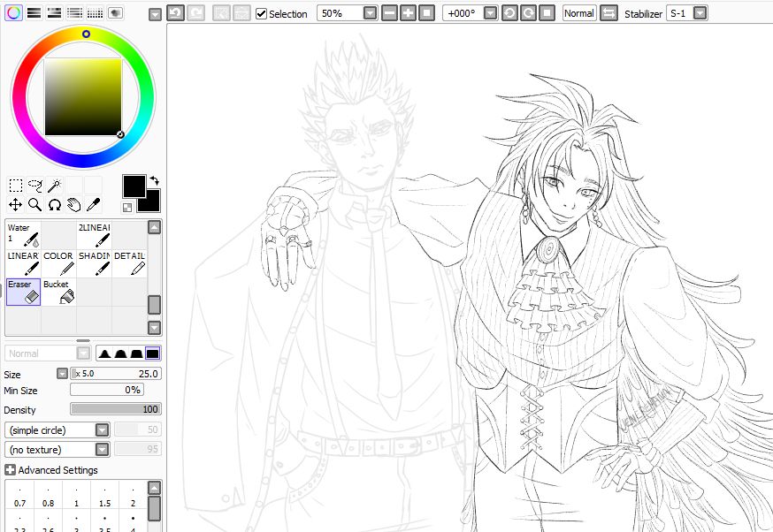Click the Redo button in toolbar
This screenshot has height=532, width=773.
(x=195, y=13)
